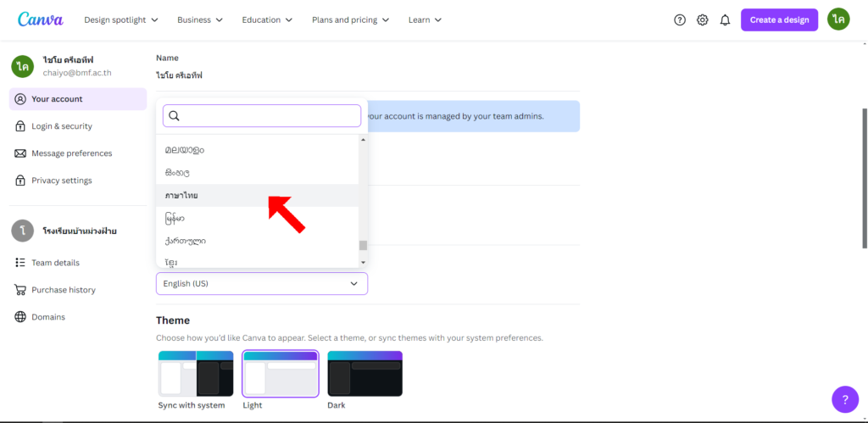Screen dimensions: 868x423
Task: Open the notifications bell
Action: point(726,20)
